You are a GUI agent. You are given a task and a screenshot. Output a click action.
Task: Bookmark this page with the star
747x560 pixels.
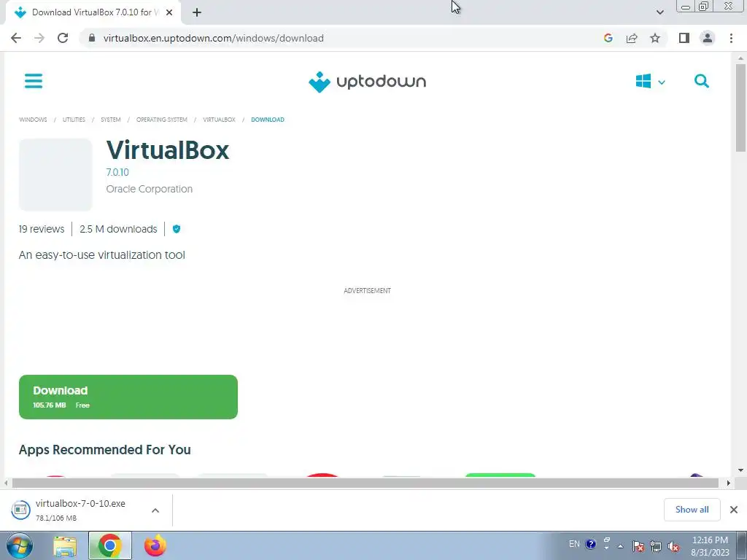655,38
